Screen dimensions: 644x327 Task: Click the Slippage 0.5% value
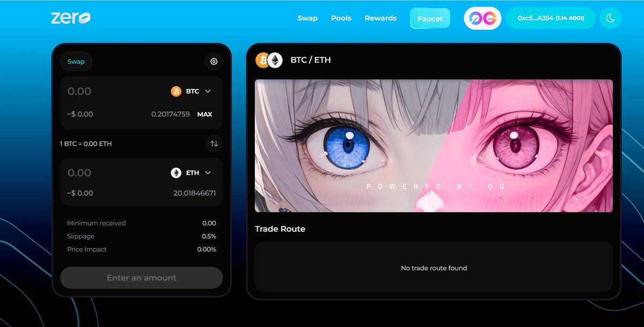pos(209,236)
